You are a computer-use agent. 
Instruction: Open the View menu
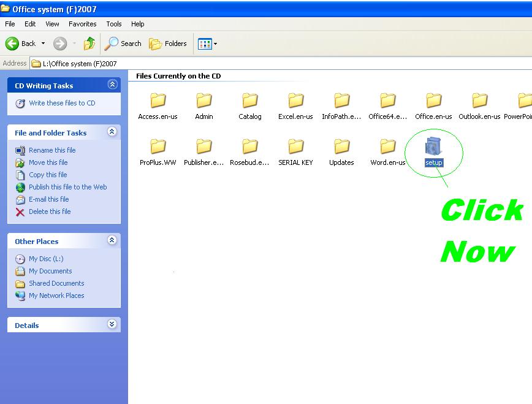pos(52,24)
